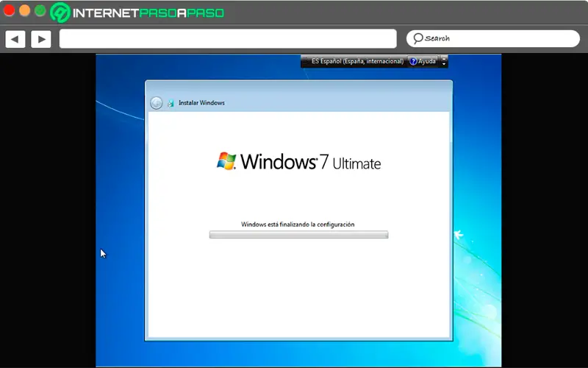Click the magnifier icon in Search box

[x=417, y=38]
